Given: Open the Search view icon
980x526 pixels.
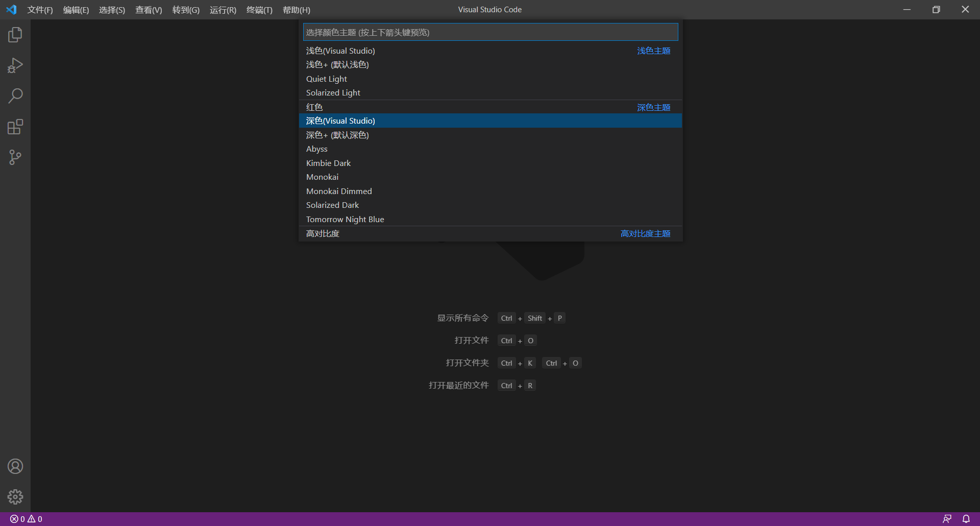Looking at the screenshot, I should [15, 96].
